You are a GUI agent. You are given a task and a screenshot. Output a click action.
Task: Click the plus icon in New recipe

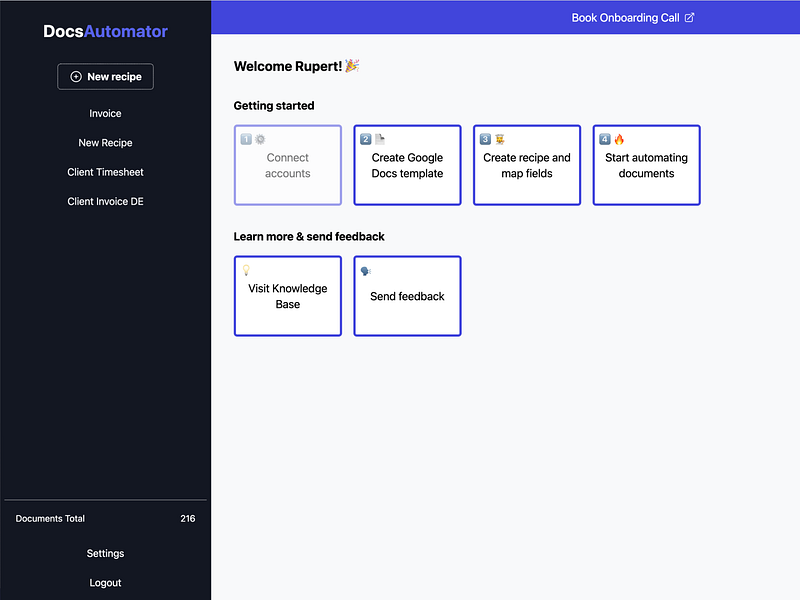coord(76,77)
